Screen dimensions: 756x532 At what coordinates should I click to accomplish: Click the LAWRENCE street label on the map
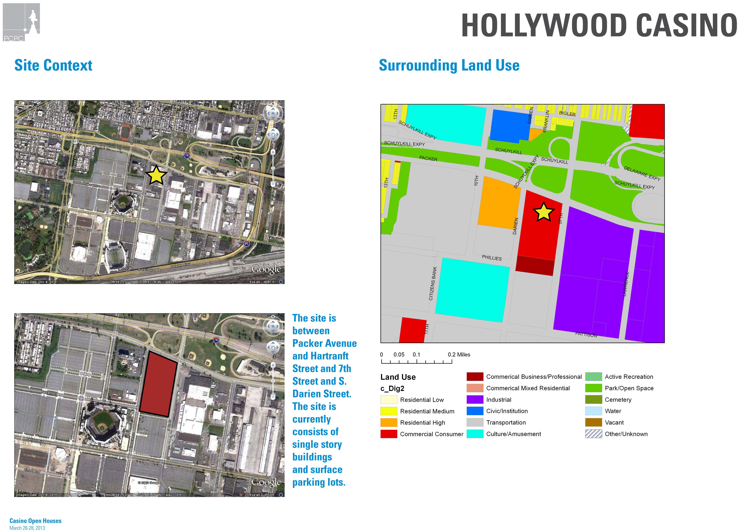click(x=626, y=284)
